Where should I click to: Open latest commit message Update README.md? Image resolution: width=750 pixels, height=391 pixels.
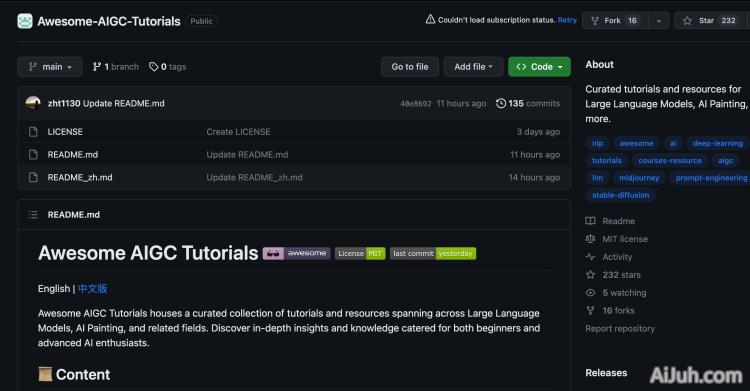click(x=123, y=103)
